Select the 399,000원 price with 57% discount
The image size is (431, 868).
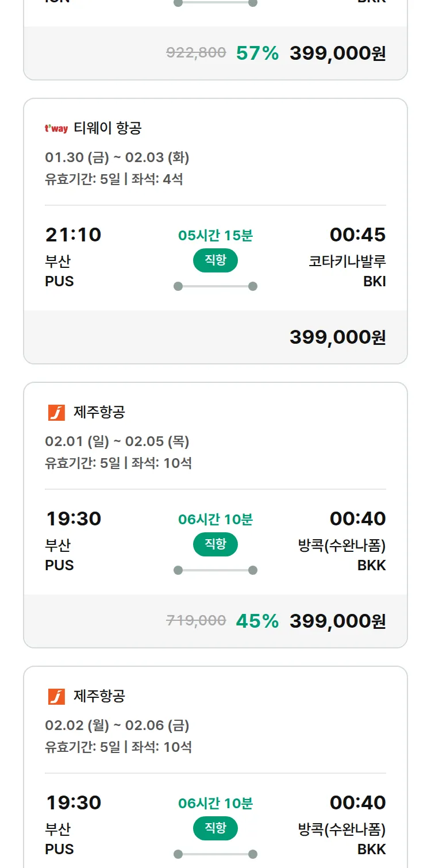coord(337,53)
